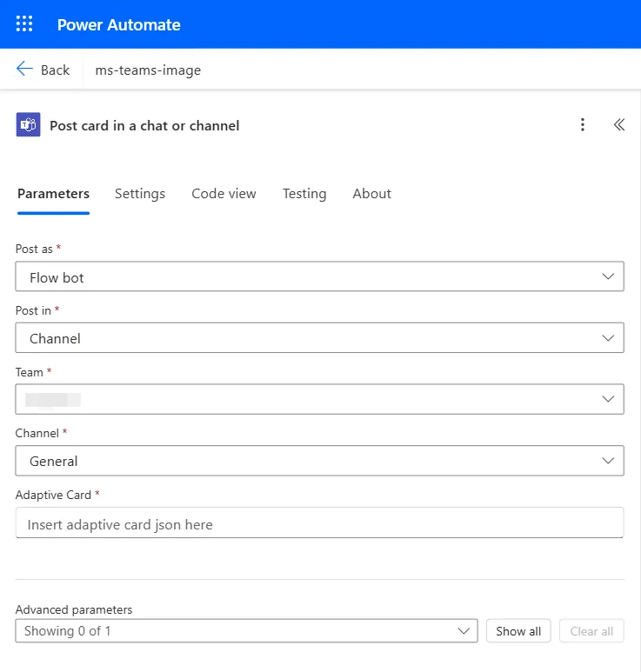This screenshot has height=672, width=641.
Task: Click the chevron arrow of Post as field
Action: tap(608, 276)
